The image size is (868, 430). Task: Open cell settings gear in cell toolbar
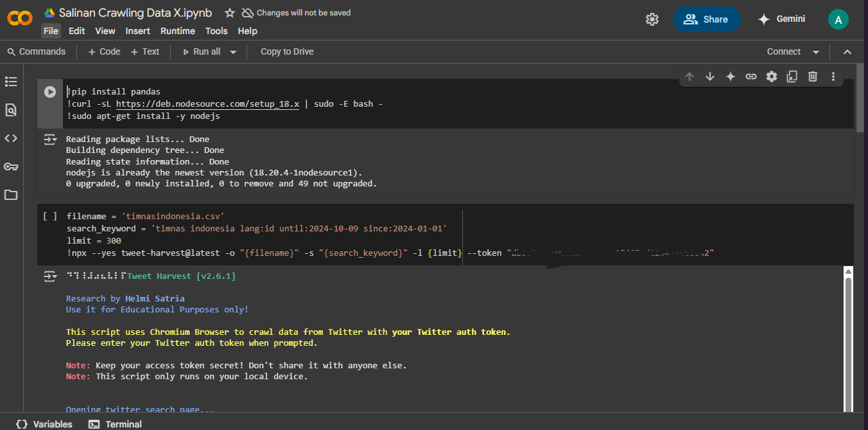tap(772, 76)
